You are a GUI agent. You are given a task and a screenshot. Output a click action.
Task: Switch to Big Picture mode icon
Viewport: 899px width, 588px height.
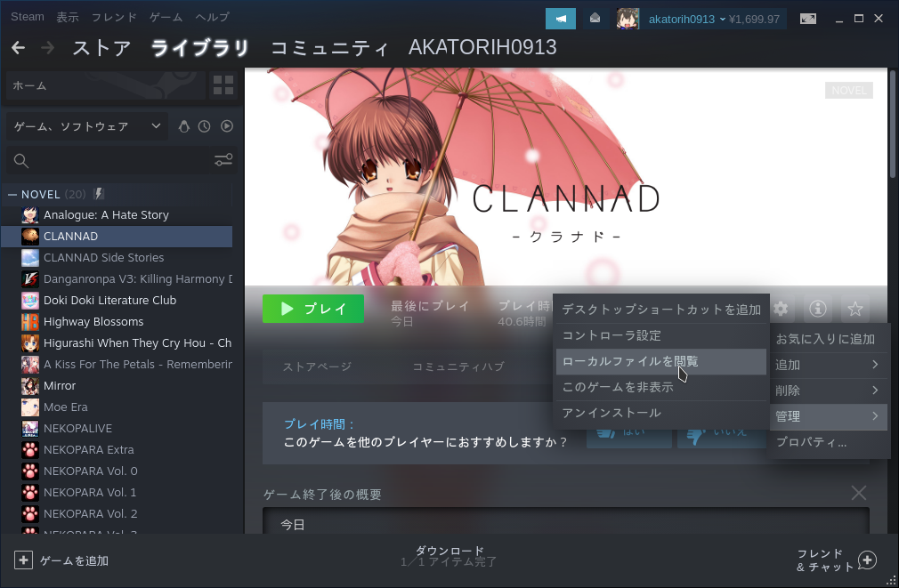pos(808,19)
